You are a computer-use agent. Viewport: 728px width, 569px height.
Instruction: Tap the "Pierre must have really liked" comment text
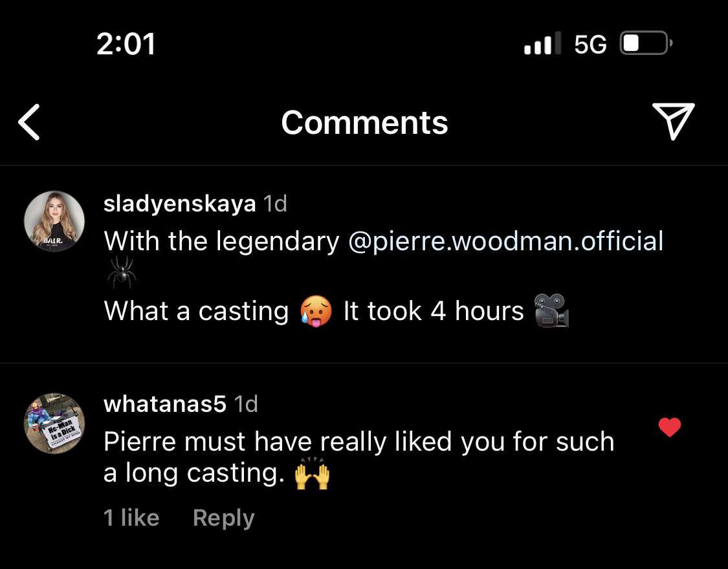coord(359,442)
